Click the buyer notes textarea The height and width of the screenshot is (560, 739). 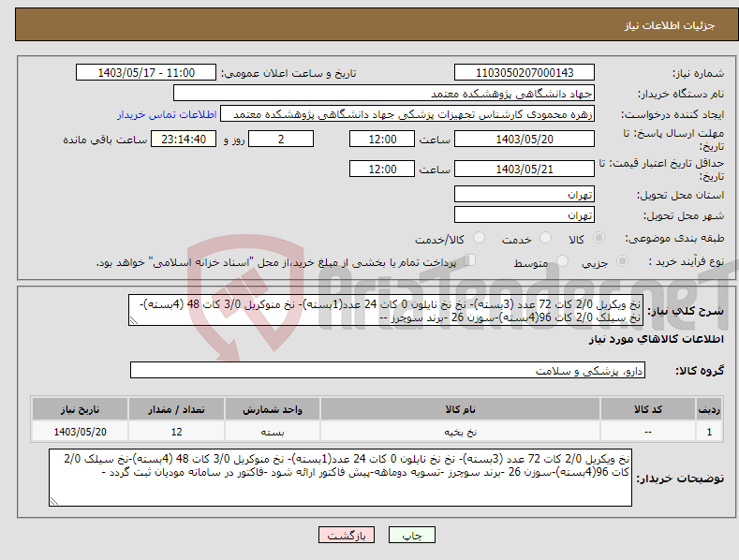(340, 478)
